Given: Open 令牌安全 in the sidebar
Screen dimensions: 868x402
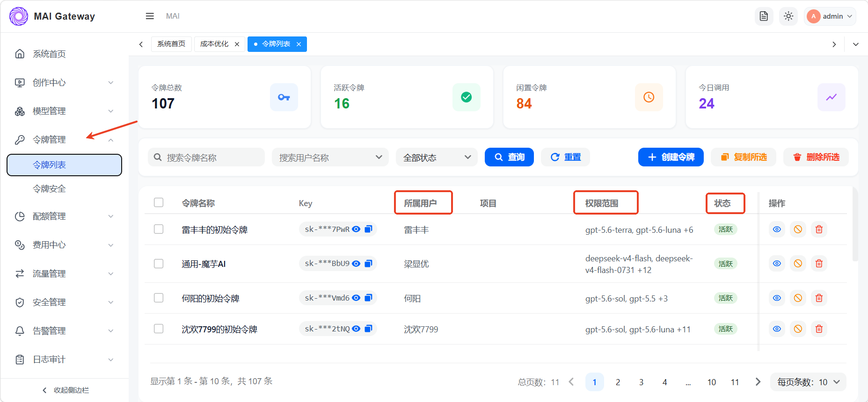Looking at the screenshot, I should 65,189.
